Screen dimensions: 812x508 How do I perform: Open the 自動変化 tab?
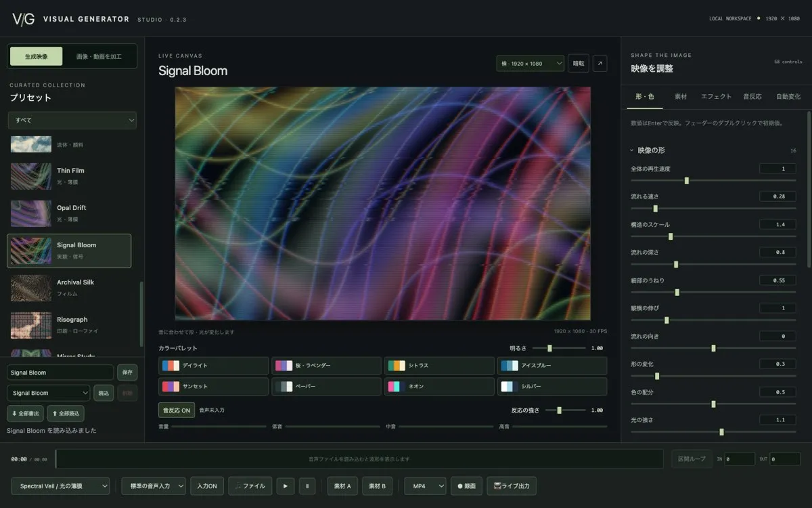pyautogui.click(x=788, y=97)
